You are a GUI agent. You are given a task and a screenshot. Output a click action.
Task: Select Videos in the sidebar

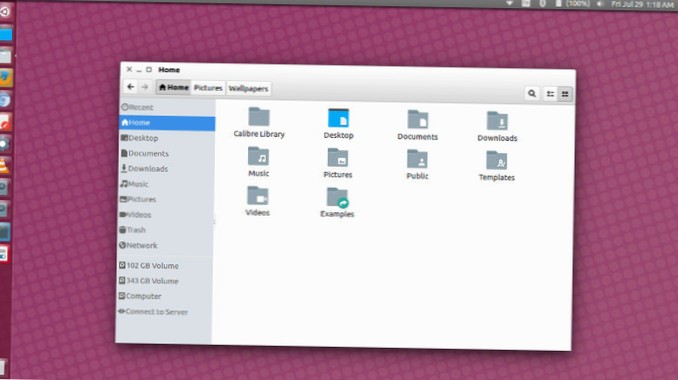coord(166,214)
